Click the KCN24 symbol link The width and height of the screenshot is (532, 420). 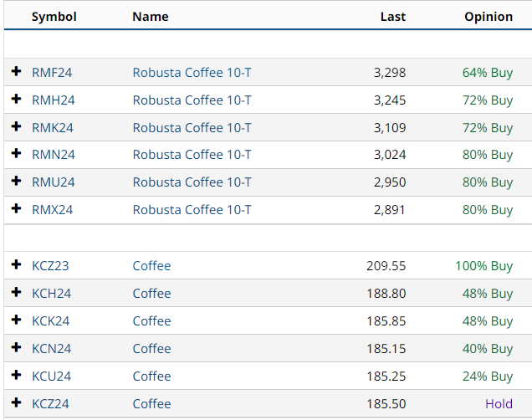pyautogui.click(x=51, y=349)
